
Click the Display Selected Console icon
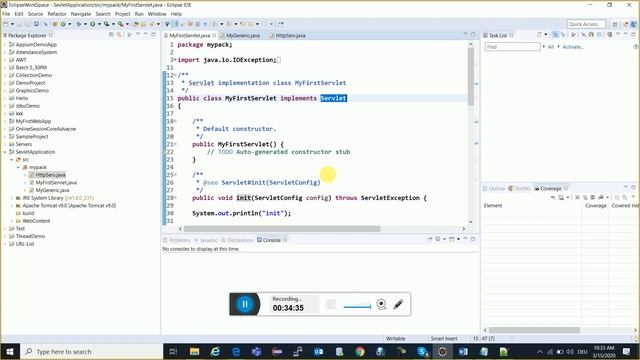pos(438,239)
